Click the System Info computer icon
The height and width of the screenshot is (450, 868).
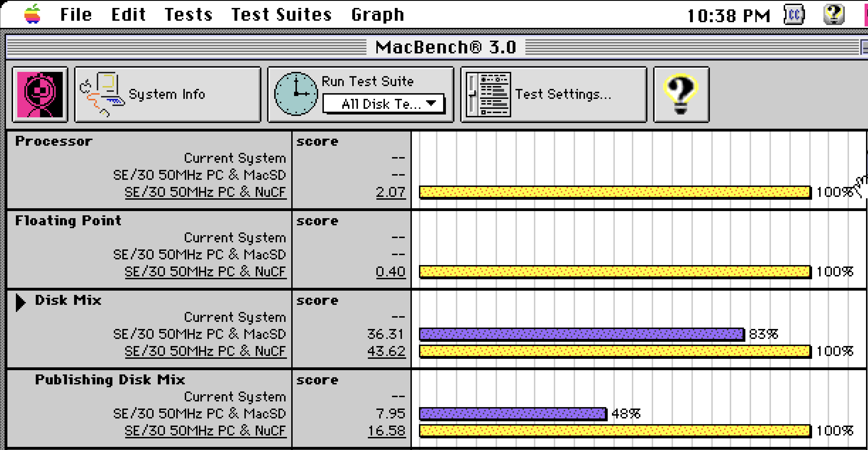tap(102, 94)
